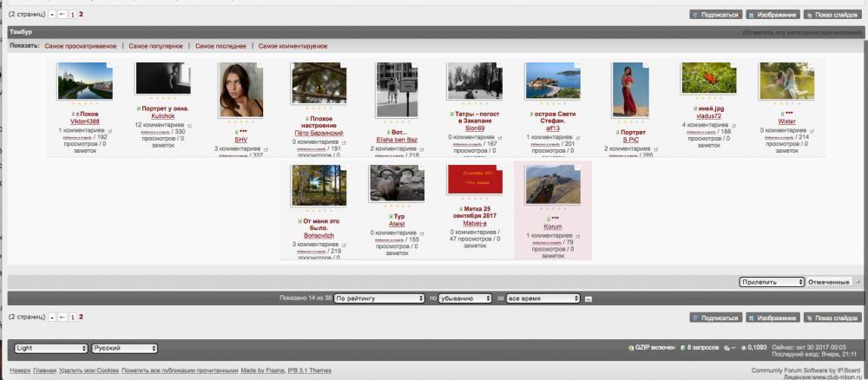
Task: Tick the checkbox on the Korum mountain thumbnail
Action: coord(577,167)
